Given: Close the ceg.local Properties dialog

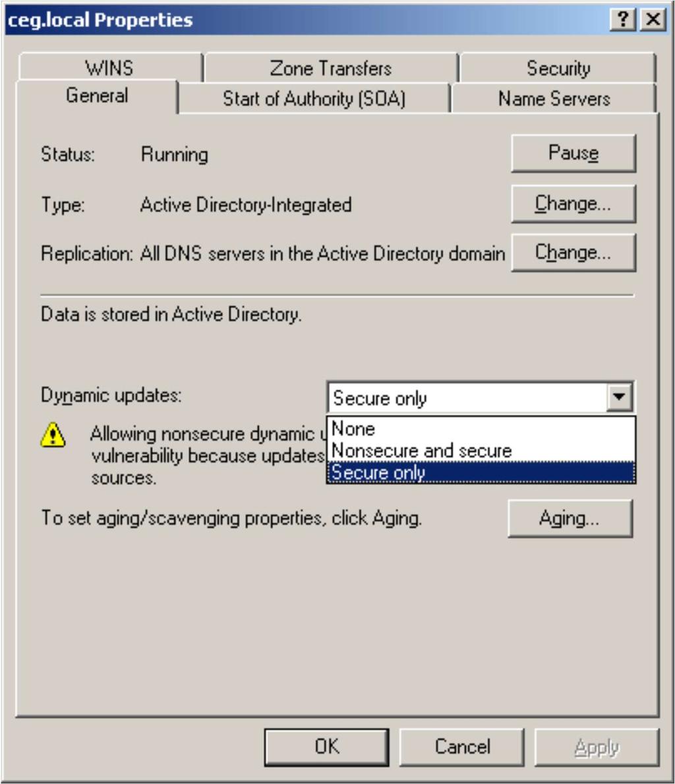Looking at the screenshot, I should (653, 20).
